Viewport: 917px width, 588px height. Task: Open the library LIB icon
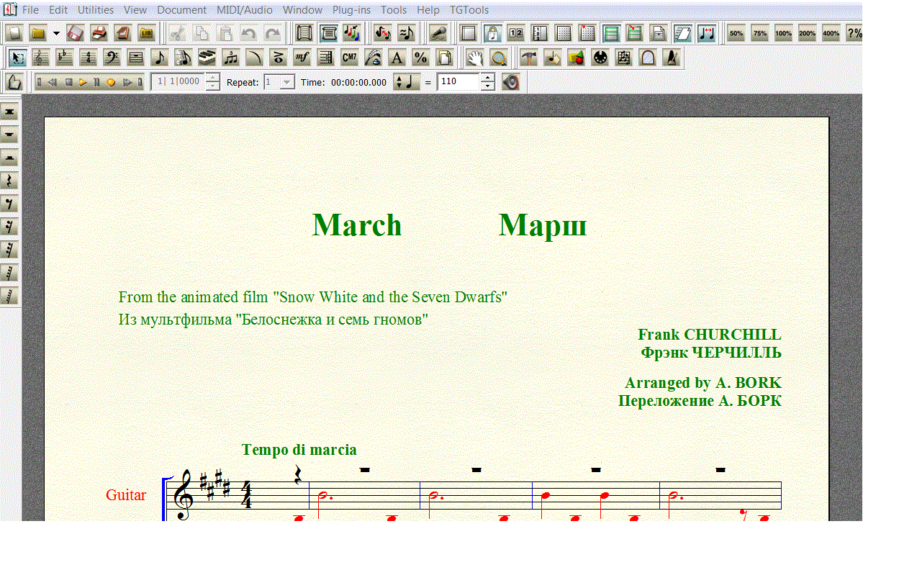click(146, 32)
